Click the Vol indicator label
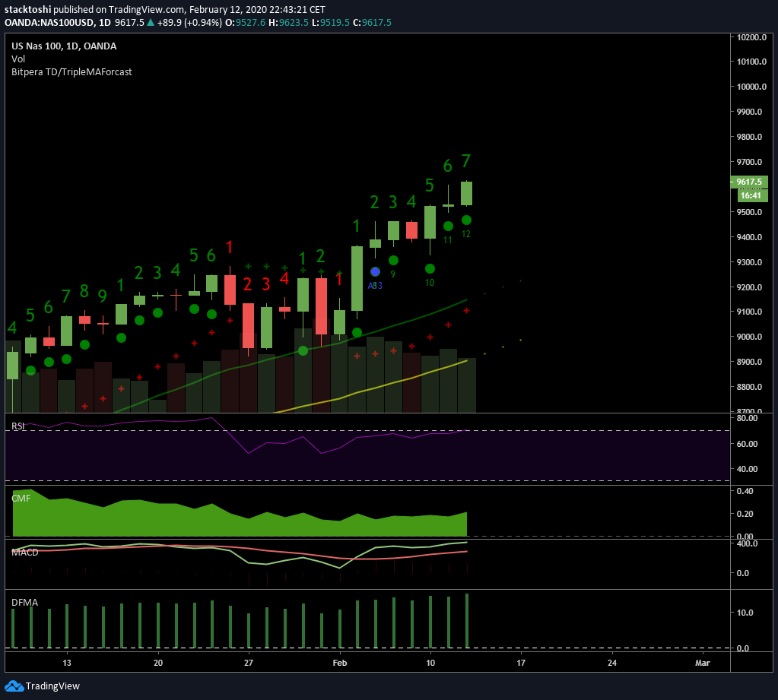 click(18, 59)
